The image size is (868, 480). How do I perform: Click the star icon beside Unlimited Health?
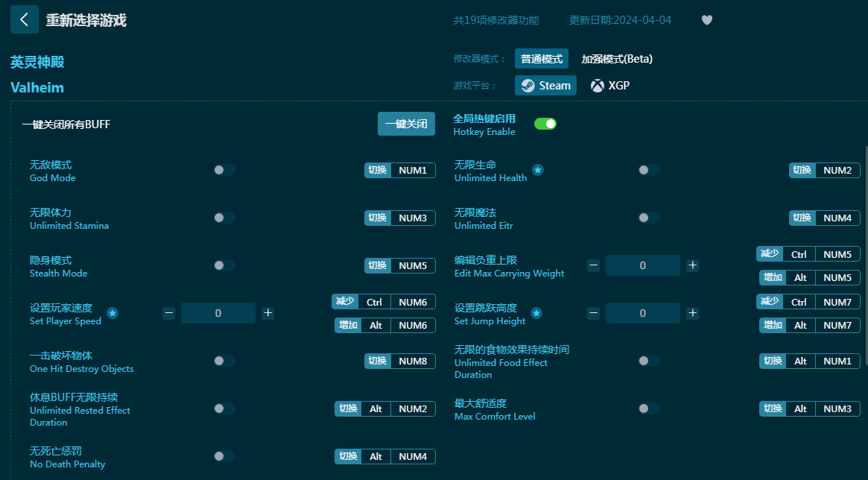[537, 170]
